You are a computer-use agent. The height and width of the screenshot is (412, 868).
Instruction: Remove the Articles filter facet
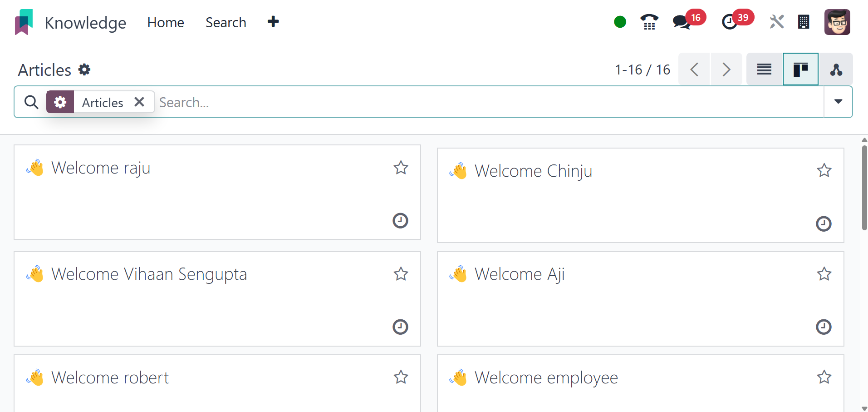(139, 102)
